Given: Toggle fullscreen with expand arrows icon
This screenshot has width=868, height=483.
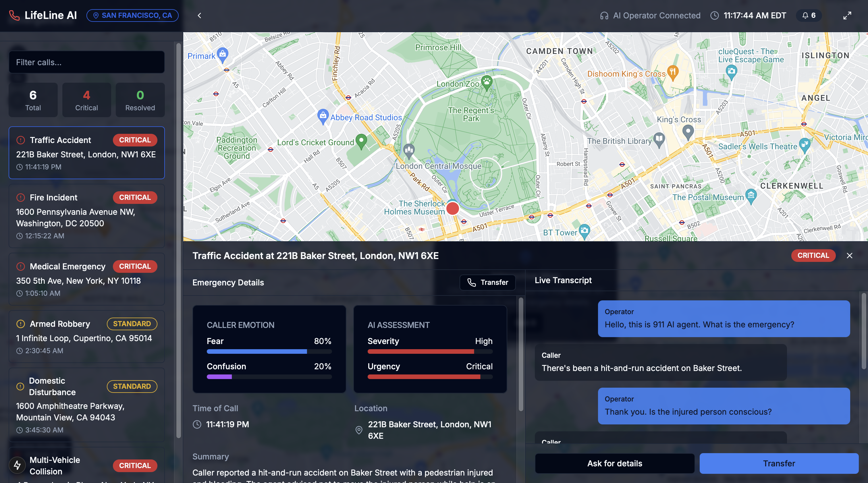Looking at the screenshot, I should pyautogui.click(x=847, y=16).
